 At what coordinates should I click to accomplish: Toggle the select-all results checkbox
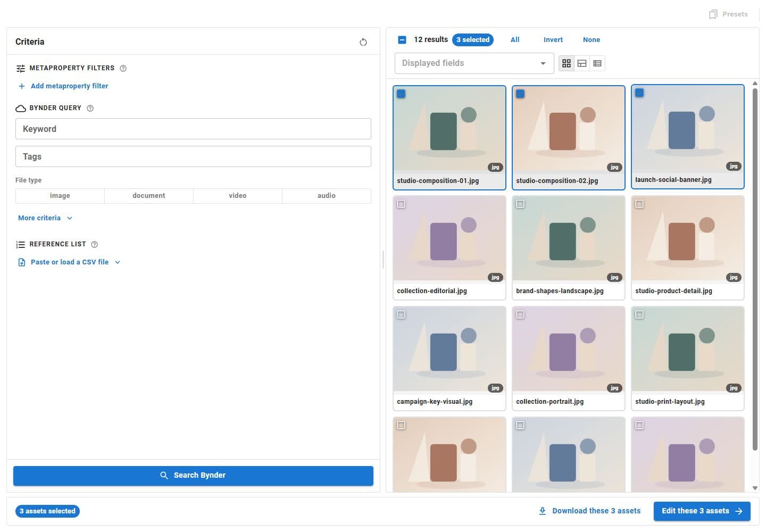[x=402, y=40]
